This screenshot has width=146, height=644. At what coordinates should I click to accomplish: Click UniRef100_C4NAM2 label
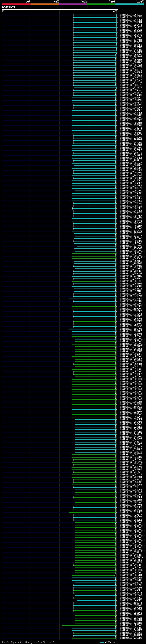coord(131,50)
